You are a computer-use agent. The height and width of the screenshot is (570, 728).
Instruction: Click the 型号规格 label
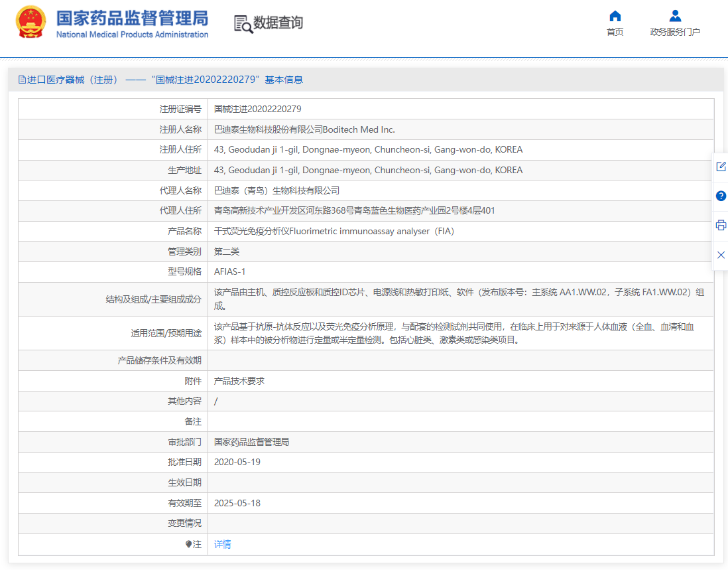(x=185, y=271)
